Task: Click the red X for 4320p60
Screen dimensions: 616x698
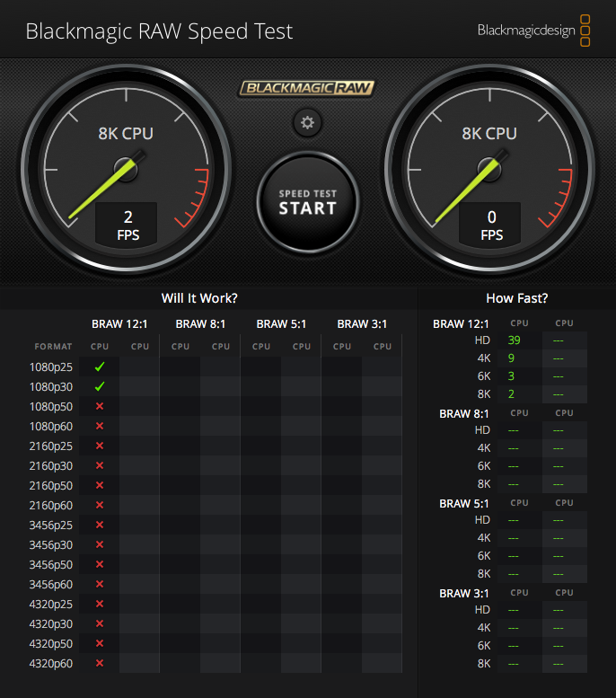Action: 100,663
